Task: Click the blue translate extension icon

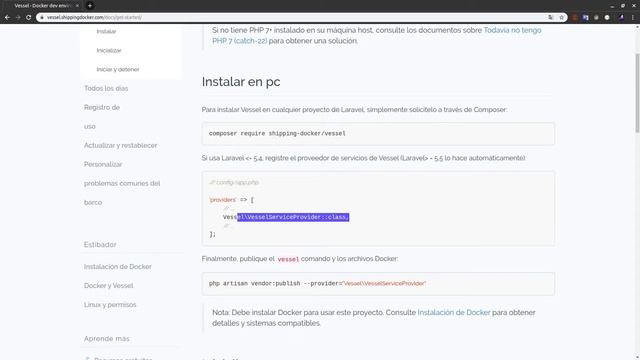Action: (586, 18)
